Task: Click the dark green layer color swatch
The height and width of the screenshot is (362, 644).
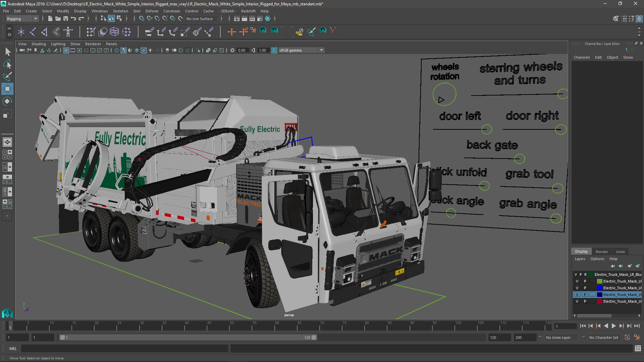Action: [x=591, y=275]
